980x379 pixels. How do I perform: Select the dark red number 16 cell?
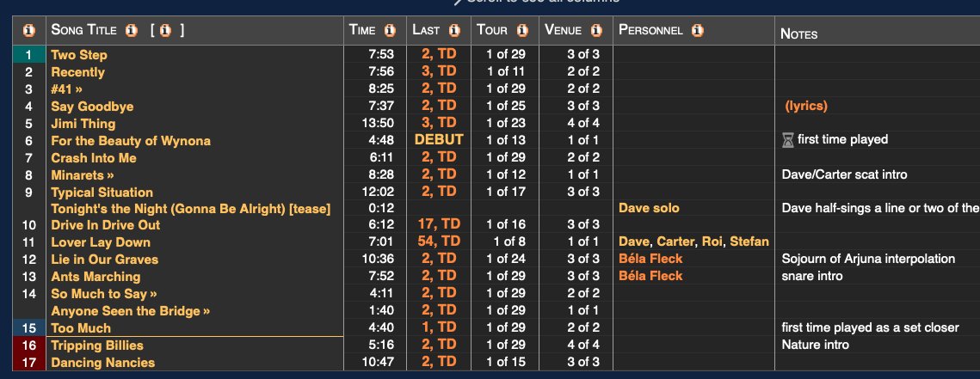click(x=28, y=345)
